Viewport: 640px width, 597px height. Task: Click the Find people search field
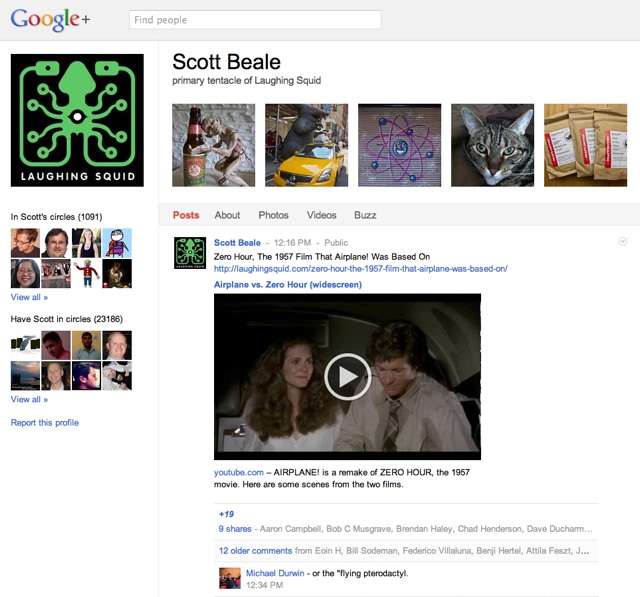[255, 20]
